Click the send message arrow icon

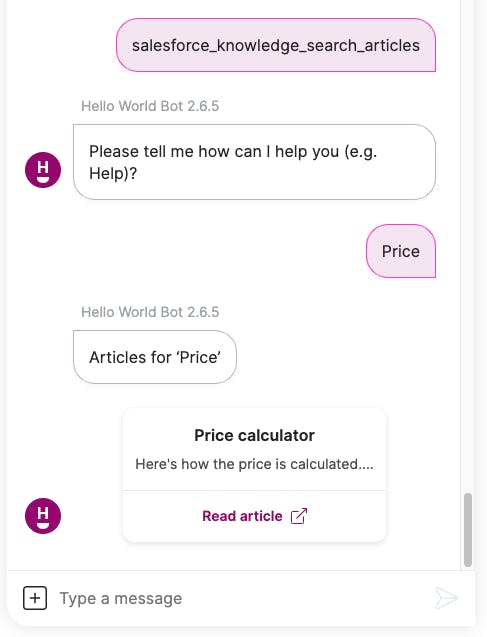coord(446,598)
